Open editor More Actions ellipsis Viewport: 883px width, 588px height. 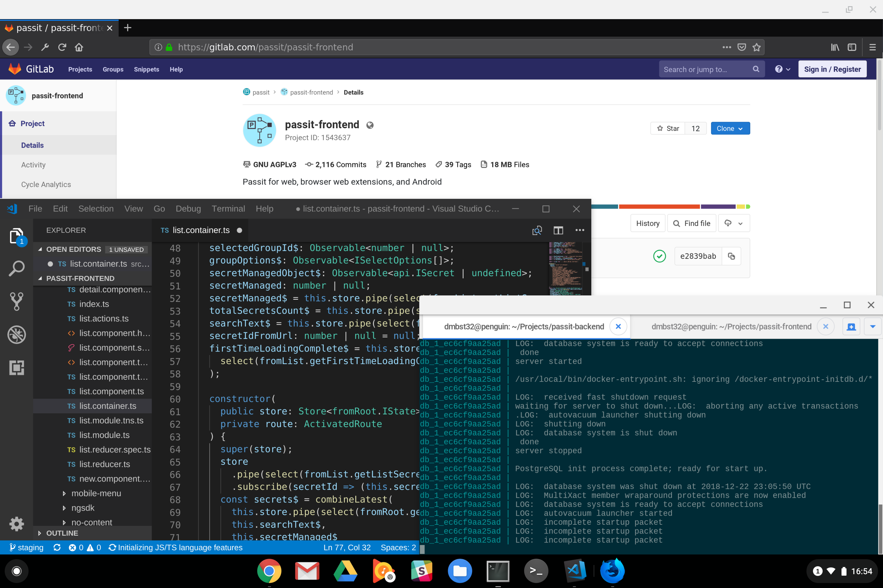pyautogui.click(x=580, y=230)
